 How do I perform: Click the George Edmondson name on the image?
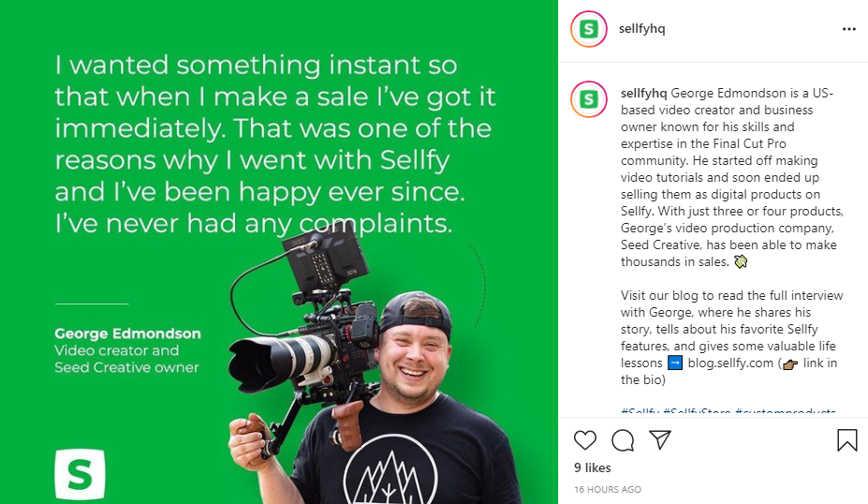click(127, 334)
